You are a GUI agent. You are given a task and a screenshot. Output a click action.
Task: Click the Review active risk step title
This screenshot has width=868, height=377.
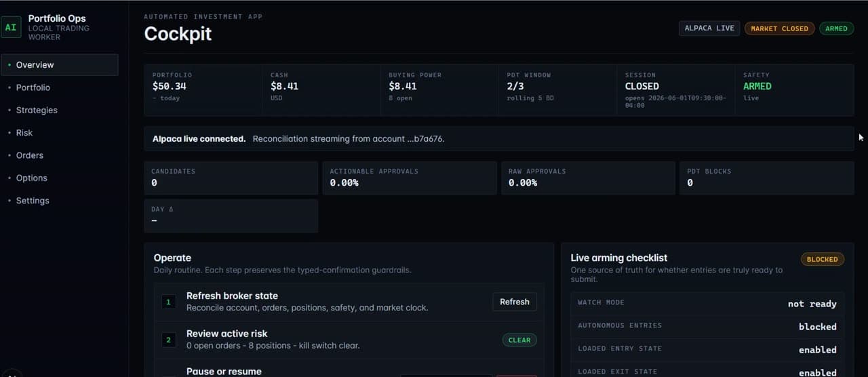pos(226,334)
